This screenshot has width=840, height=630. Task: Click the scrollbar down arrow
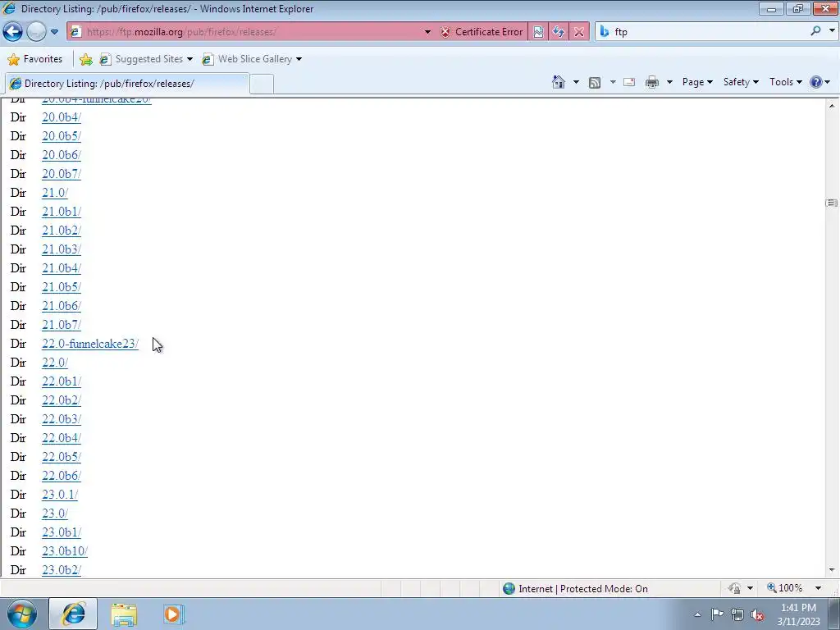click(832, 570)
